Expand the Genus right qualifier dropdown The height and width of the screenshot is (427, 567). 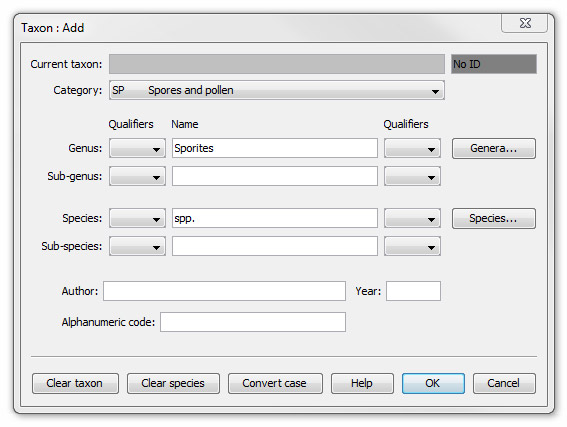click(x=412, y=148)
